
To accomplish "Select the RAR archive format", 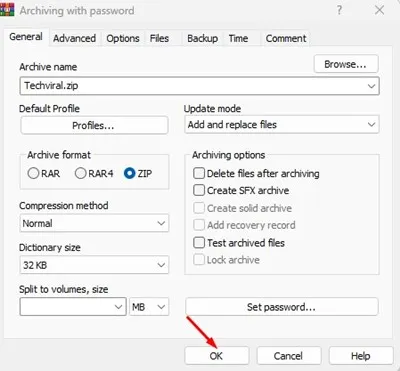I will [33, 173].
